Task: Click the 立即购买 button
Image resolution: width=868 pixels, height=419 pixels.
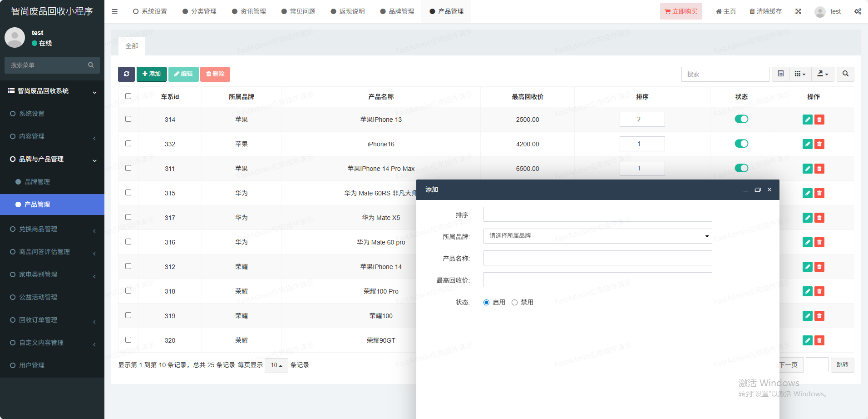Action: point(681,11)
